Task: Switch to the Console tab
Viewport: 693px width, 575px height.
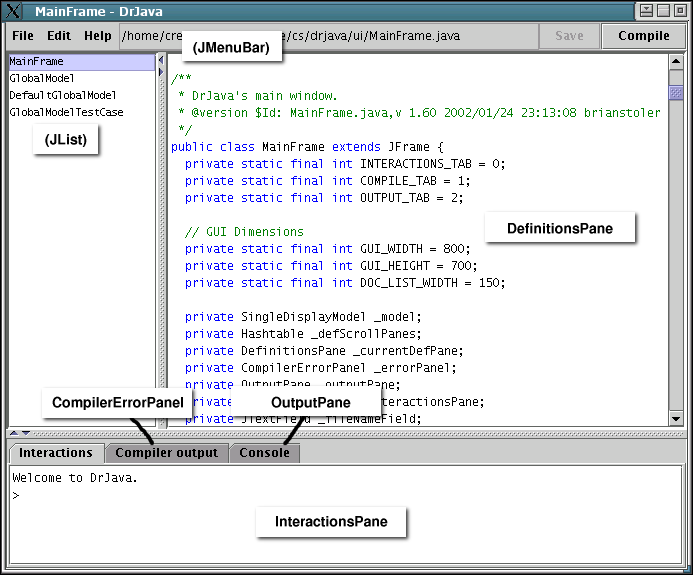Action: (x=264, y=453)
